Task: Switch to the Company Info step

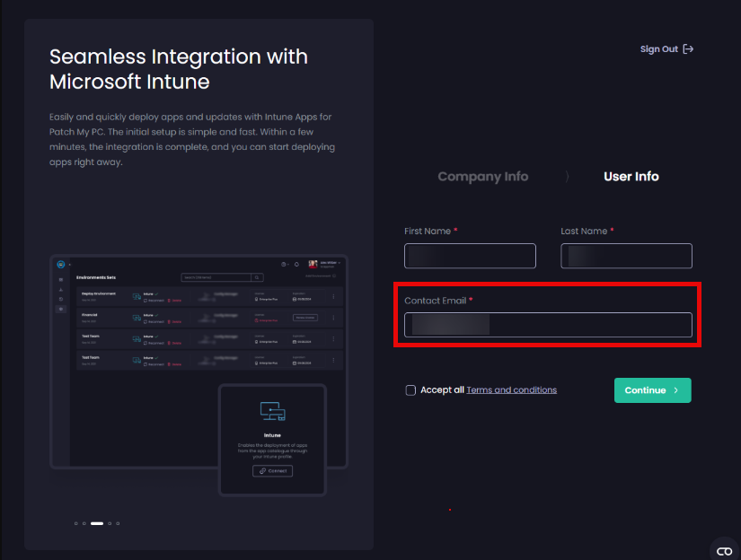Action: 482,177
